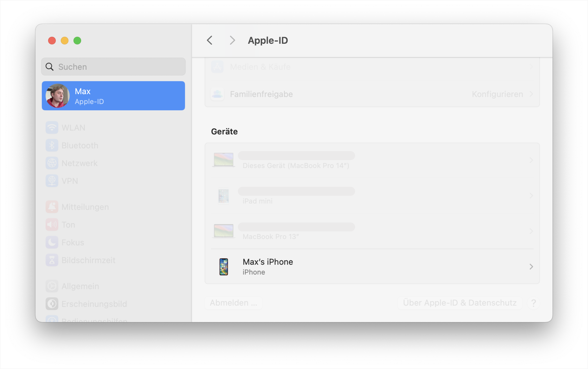Open Erscheinungsbild sidebar entry text
The width and height of the screenshot is (588, 369).
click(x=94, y=304)
